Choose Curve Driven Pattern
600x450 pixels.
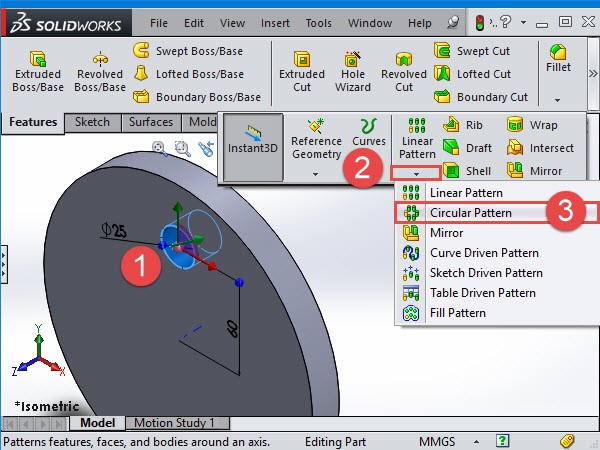tap(497, 253)
